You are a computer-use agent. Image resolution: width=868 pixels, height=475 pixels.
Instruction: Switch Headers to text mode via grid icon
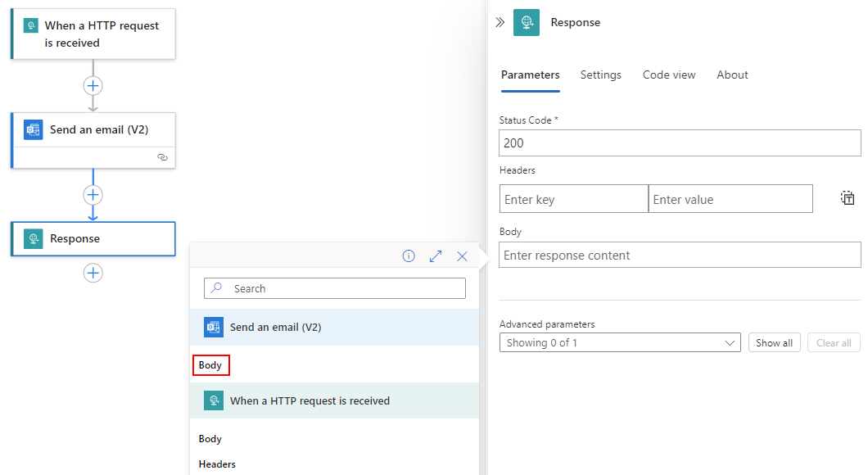pos(848,197)
